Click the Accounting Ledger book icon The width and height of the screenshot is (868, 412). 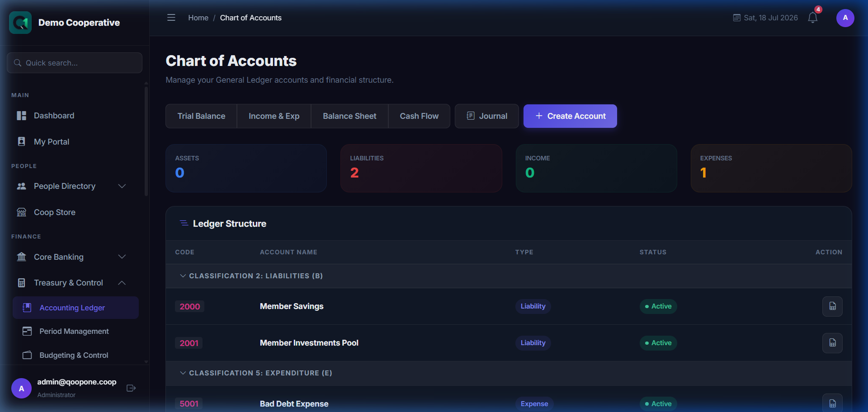tap(27, 308)
